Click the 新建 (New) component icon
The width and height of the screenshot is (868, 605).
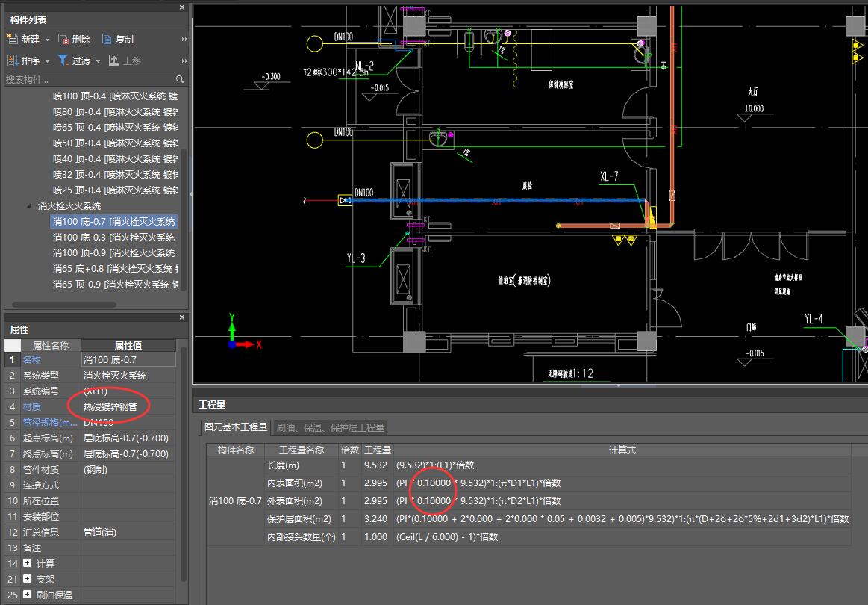point(13,39)
